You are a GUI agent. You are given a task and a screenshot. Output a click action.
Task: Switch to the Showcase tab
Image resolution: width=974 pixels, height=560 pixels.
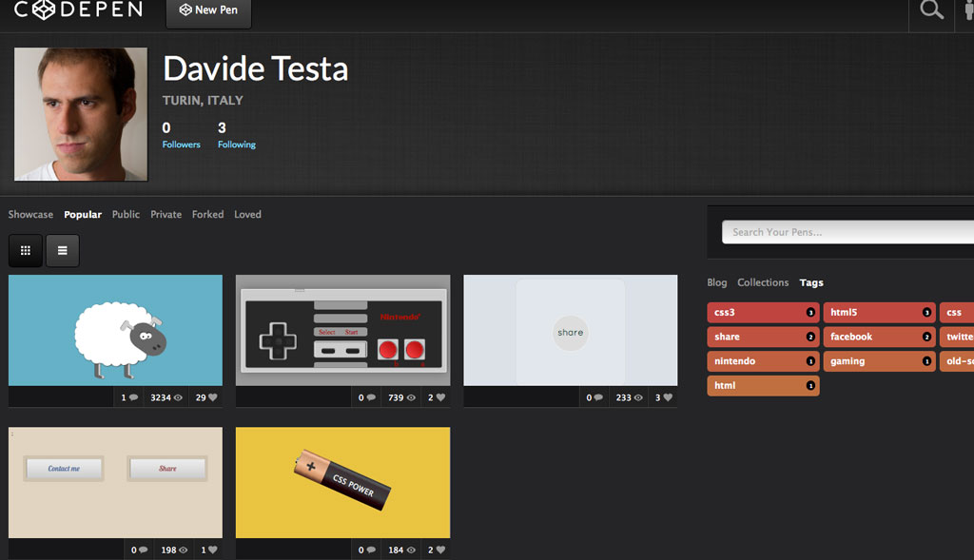click(30, 214)
